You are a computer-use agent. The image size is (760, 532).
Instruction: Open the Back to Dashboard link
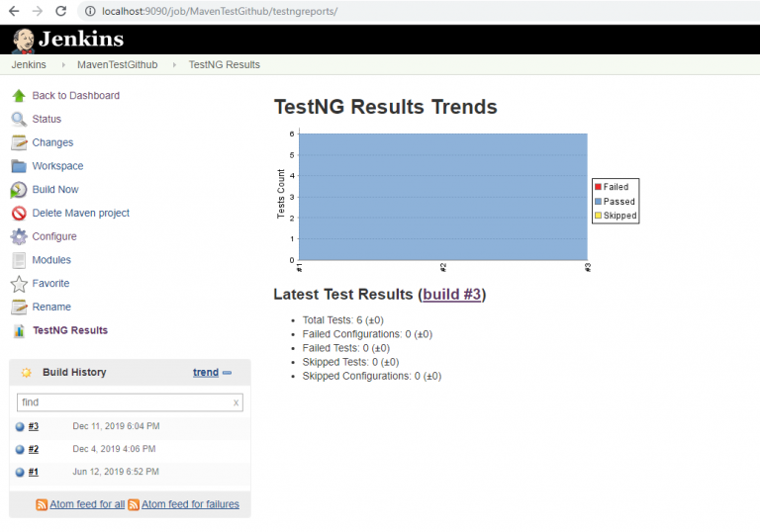75,96
